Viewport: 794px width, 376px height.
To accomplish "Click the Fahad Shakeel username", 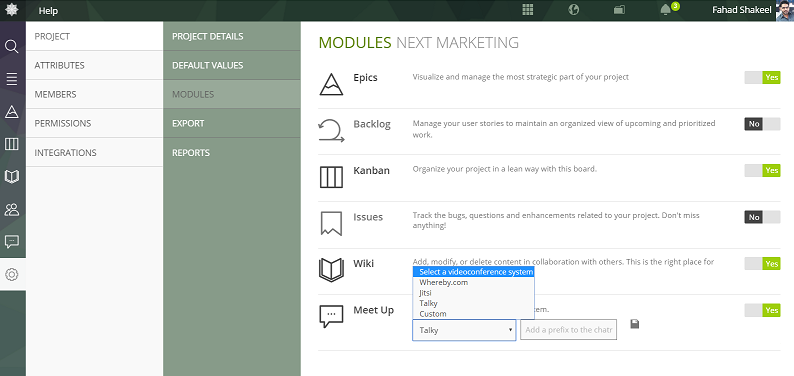I will click(741, 10).
